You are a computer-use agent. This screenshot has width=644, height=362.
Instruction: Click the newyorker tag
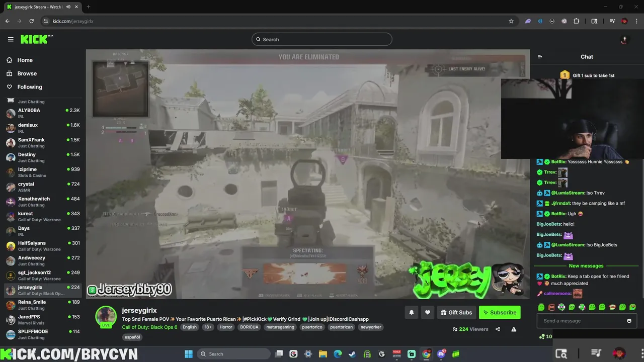[x=371, y=327]
